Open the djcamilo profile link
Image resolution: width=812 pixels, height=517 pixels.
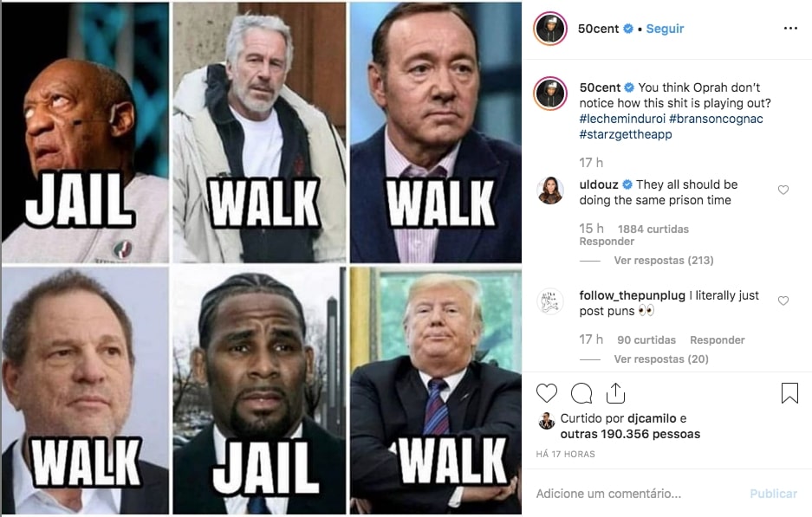(652, 418)
